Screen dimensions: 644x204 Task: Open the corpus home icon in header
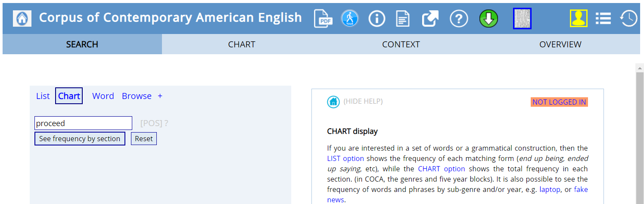tap(22, 19)
